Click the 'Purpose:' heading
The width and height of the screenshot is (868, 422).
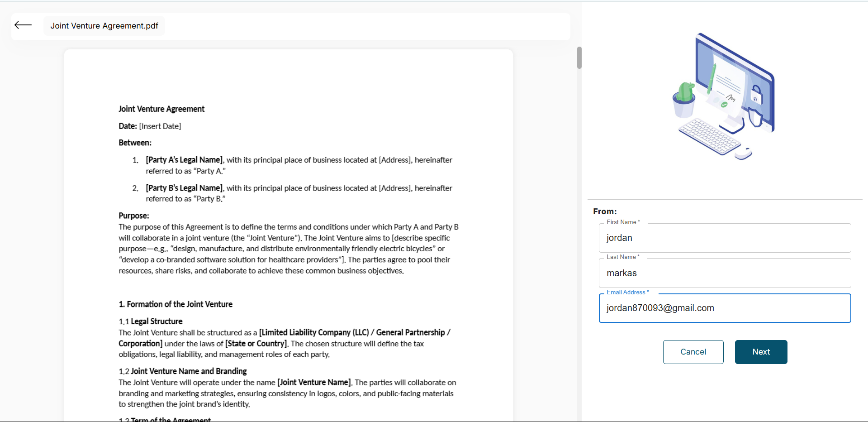[x=134, y=216]
